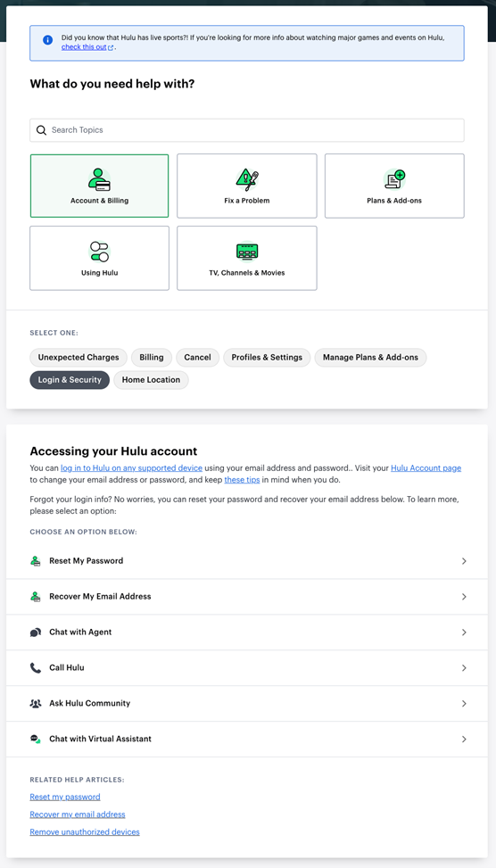Viewport: 496px width, 868px height.
Task: Open related article 'Remove unauthorized devices'
Action: (x=85, y=832)
